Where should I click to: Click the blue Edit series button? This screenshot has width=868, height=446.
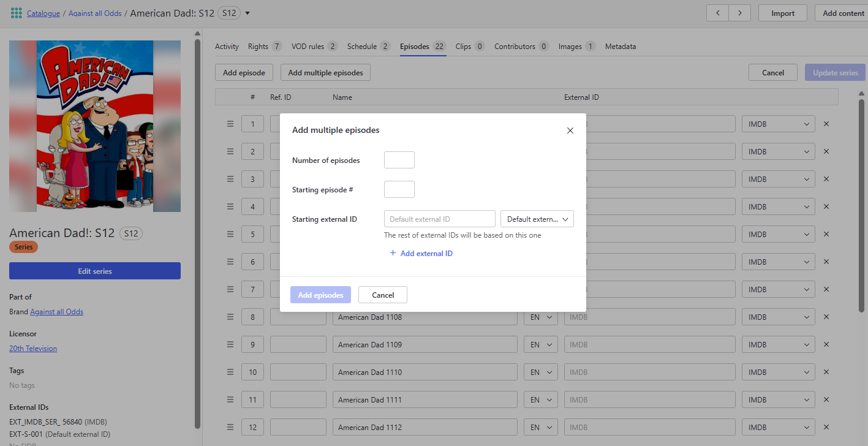[x=94, y=271]
